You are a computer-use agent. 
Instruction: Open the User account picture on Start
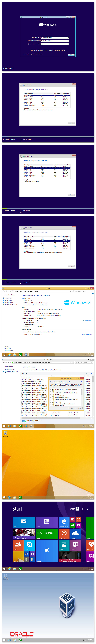[x=77, y=509]
